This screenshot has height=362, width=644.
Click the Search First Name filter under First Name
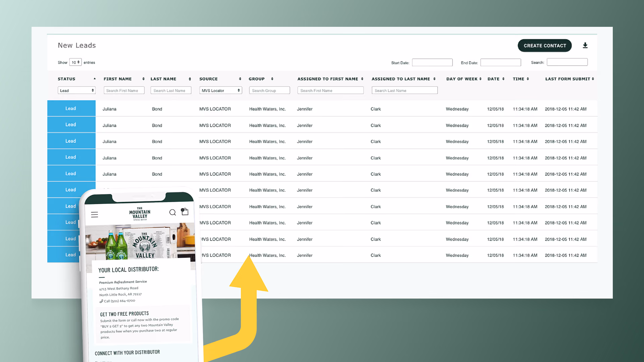124,90
